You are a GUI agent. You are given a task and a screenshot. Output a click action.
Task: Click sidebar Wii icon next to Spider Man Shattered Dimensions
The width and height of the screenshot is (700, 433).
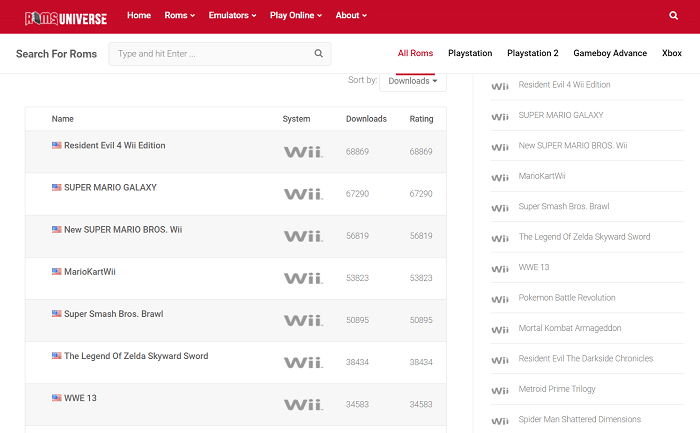[500, 421]
